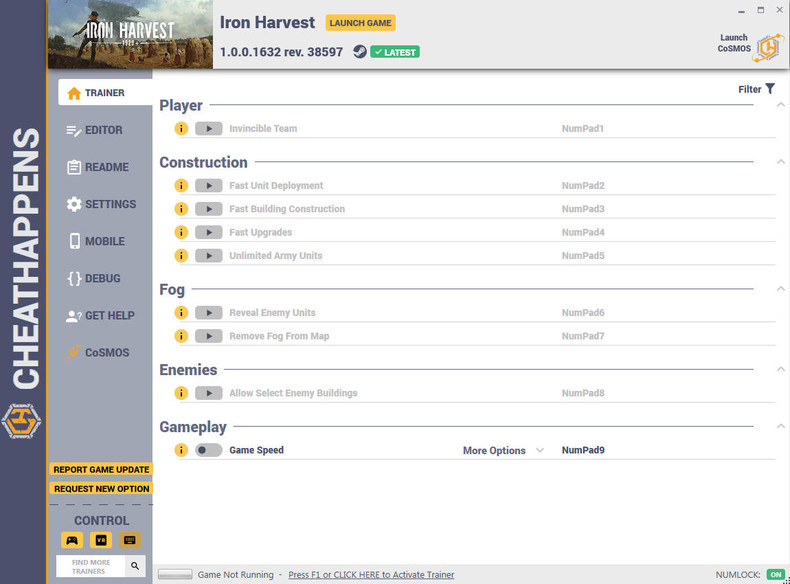The image size is (790, 584).
Task: Activate Remove Fog From Map play button
Action: (x=209, y=336)
